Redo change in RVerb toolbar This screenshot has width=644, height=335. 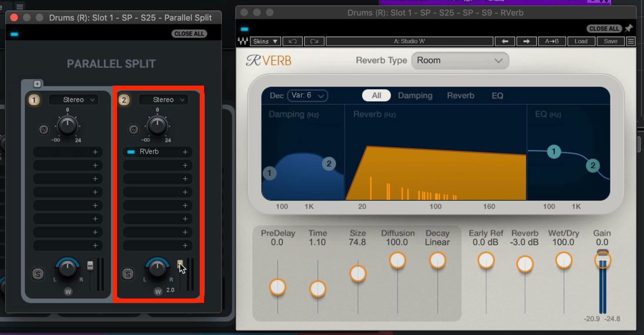314,41
